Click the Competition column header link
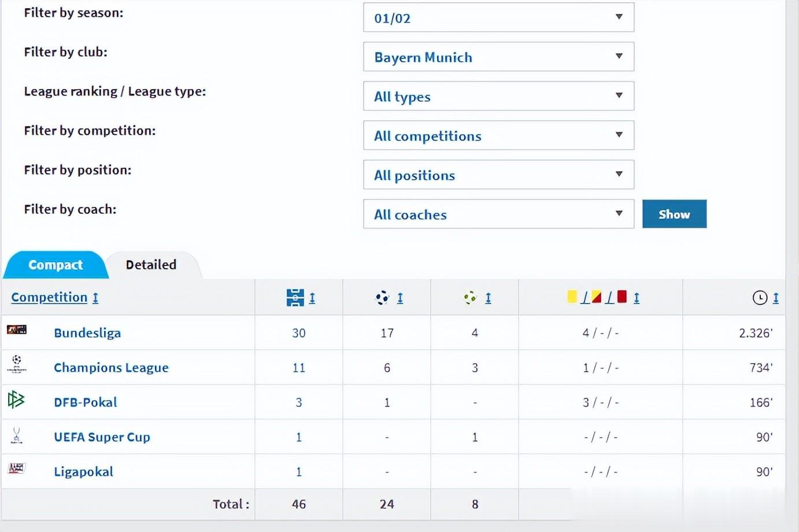This screenshot has width=799, height=532. [49, 297]
